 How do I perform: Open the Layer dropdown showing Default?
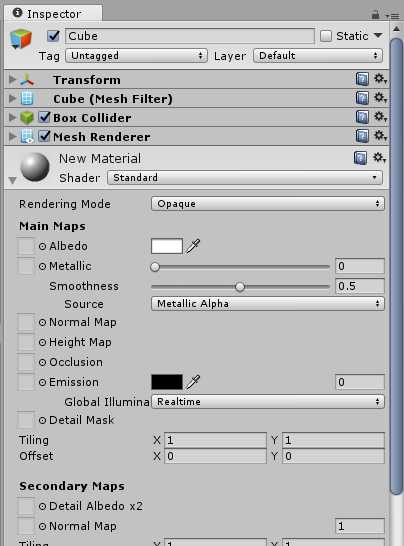coord(318,56)
